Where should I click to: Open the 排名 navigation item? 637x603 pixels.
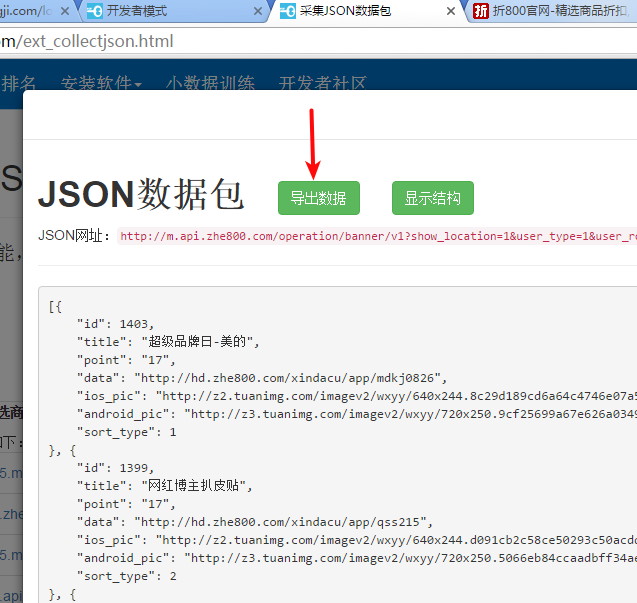[19, 83]
